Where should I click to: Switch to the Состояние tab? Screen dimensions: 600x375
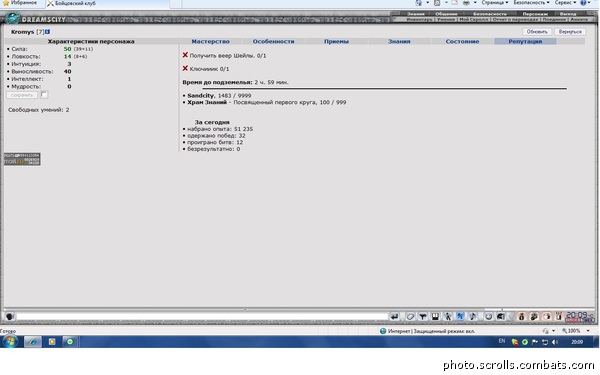(x=462, y=41)
